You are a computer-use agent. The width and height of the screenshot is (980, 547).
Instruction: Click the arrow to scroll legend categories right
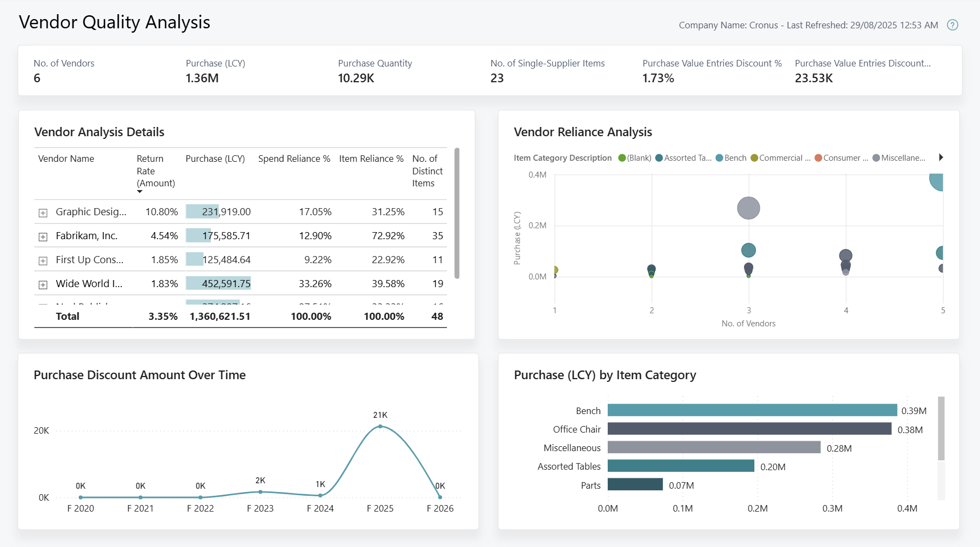941,157
